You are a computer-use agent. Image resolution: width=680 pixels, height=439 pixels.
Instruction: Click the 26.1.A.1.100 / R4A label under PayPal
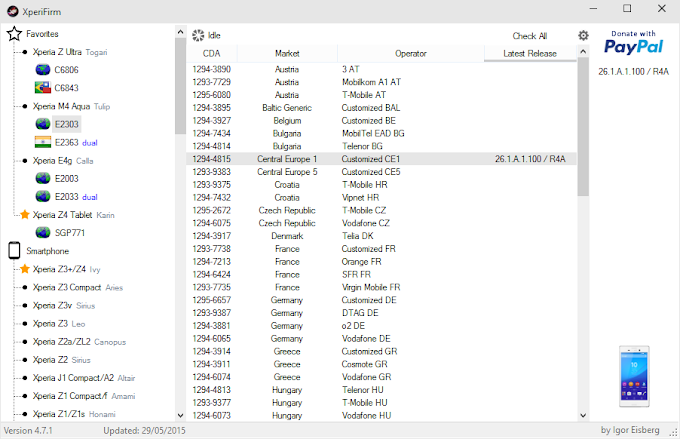tap(634, 72)
